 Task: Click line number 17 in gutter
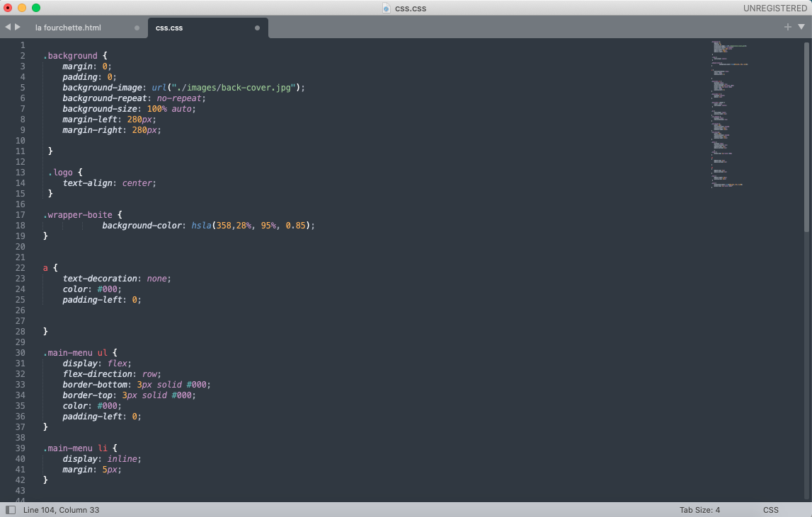click(21, 215)
